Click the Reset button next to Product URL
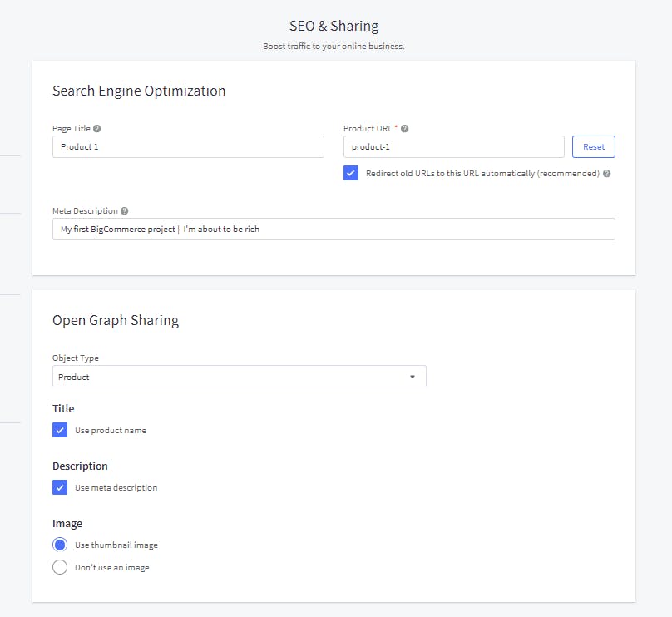This screenshot has height=617, width=672. point(593,146)
